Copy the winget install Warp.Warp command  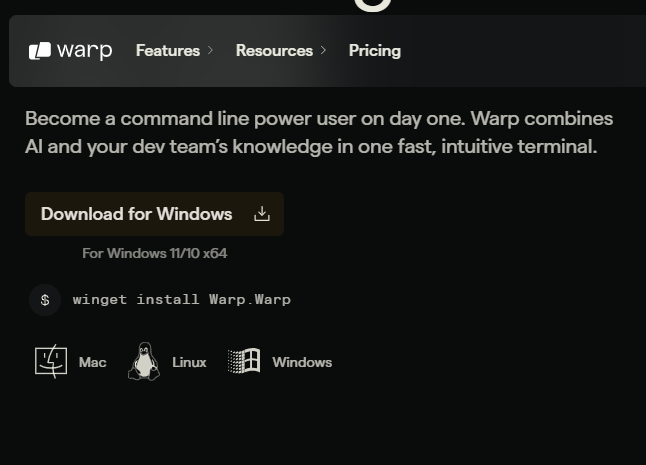182,299
